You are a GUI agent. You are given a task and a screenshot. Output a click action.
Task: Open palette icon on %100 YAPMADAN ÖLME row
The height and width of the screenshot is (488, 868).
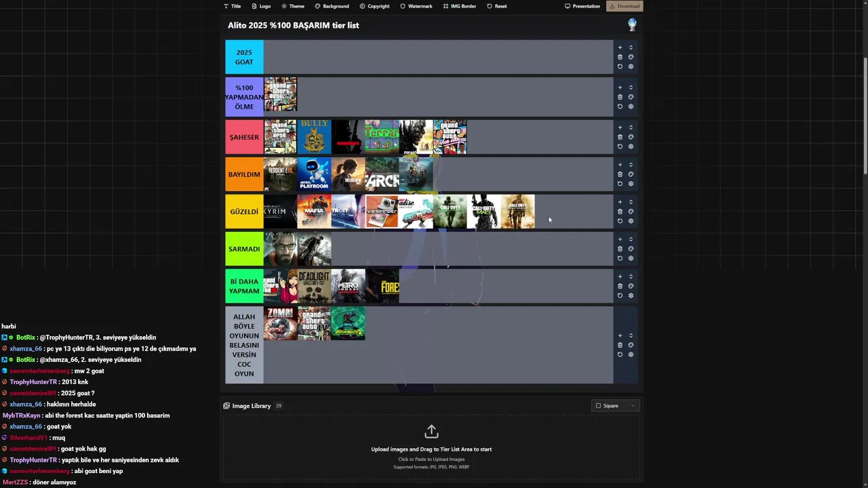pos(631,97)
